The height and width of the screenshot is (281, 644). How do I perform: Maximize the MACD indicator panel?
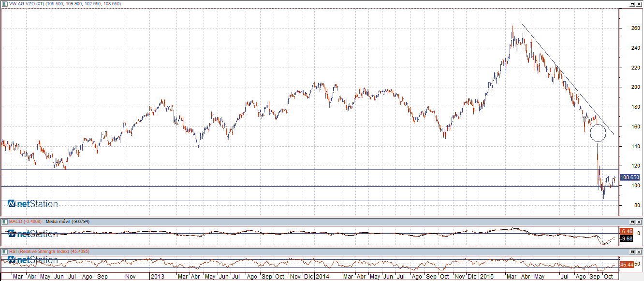point(632,221)
